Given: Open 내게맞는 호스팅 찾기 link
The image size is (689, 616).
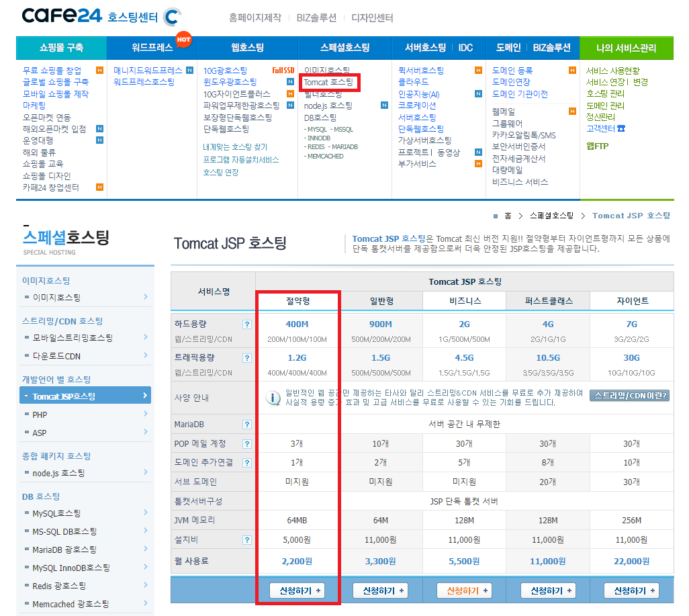Looking at the screenshot, I should click(x=235, y=147).
